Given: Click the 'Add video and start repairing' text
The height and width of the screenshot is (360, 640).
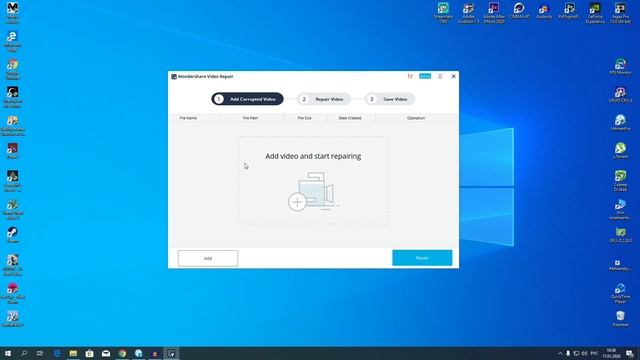Looking at the screenshot, I should [x=313, y=156].
